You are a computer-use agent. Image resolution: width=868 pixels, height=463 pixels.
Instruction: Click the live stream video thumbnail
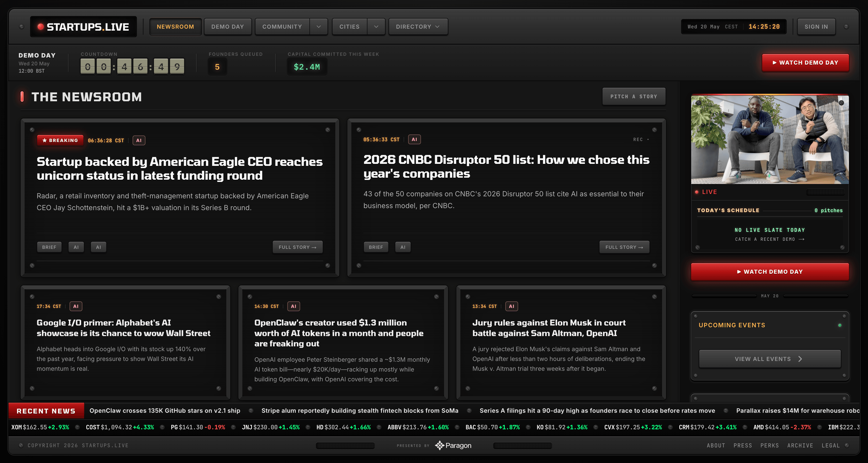tap(770, 140)
